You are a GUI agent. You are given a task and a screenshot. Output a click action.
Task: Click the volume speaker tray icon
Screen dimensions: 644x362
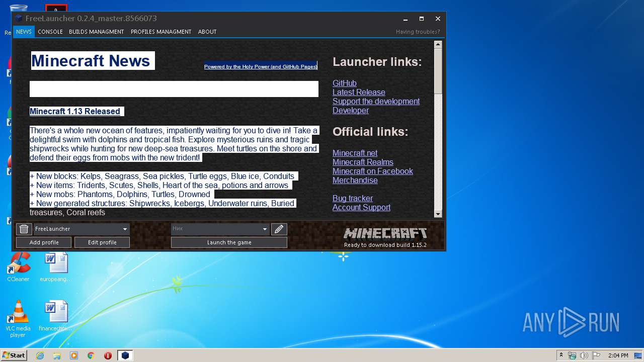click(x=584, y=355)
